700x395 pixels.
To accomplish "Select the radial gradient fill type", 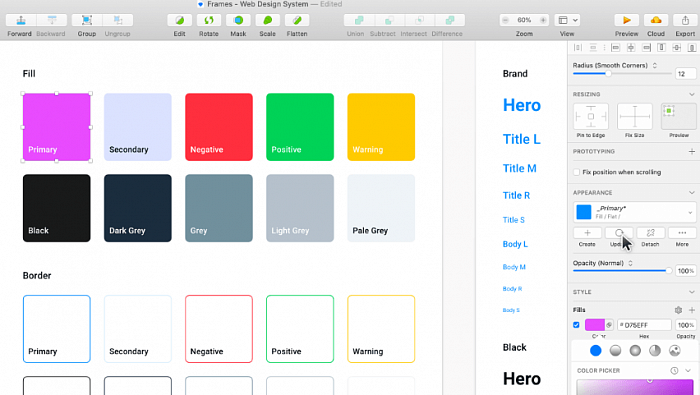I will point(635,351).
